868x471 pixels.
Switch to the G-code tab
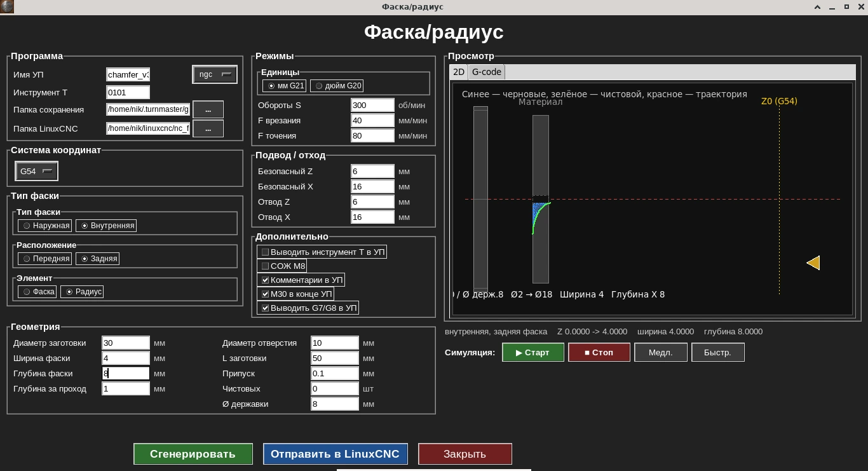(x=486, y=72)
